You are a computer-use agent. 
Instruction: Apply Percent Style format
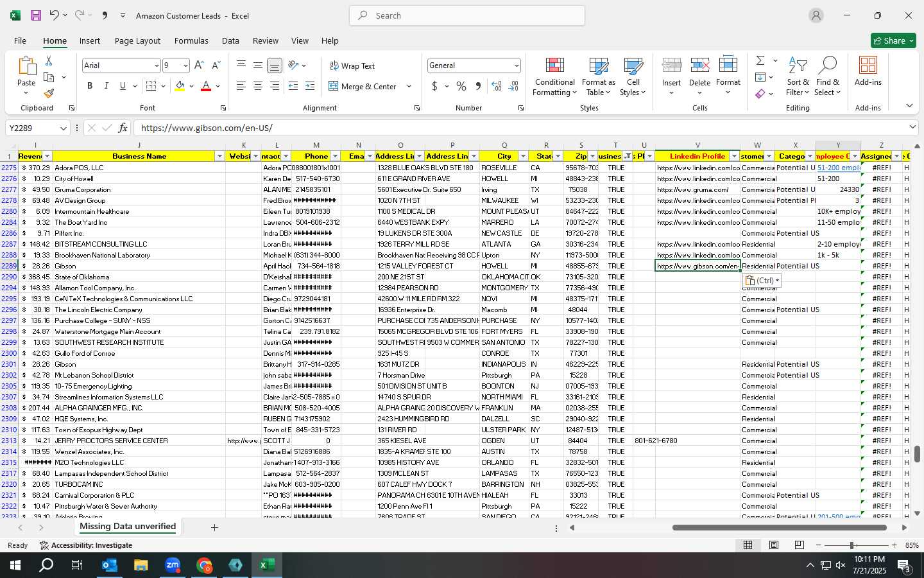click(x=461, y=86)
